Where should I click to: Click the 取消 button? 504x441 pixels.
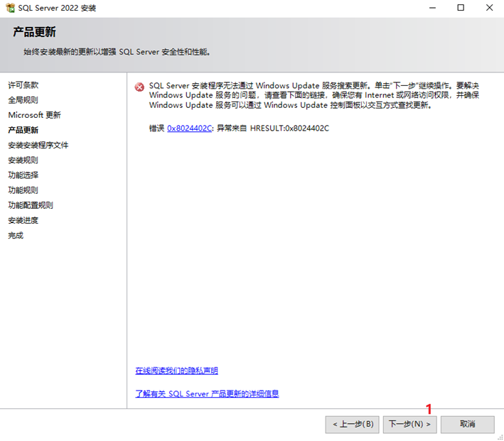[x=467, y=424]
